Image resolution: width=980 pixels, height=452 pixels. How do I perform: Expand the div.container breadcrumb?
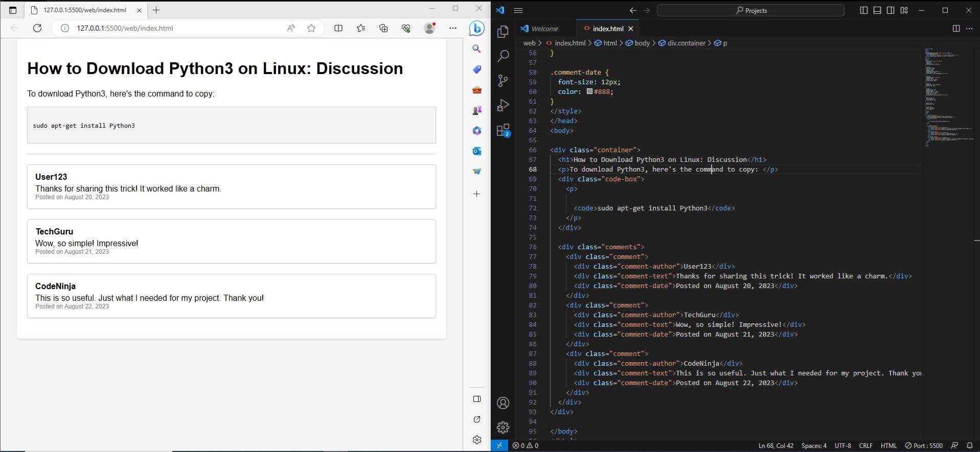686,43
